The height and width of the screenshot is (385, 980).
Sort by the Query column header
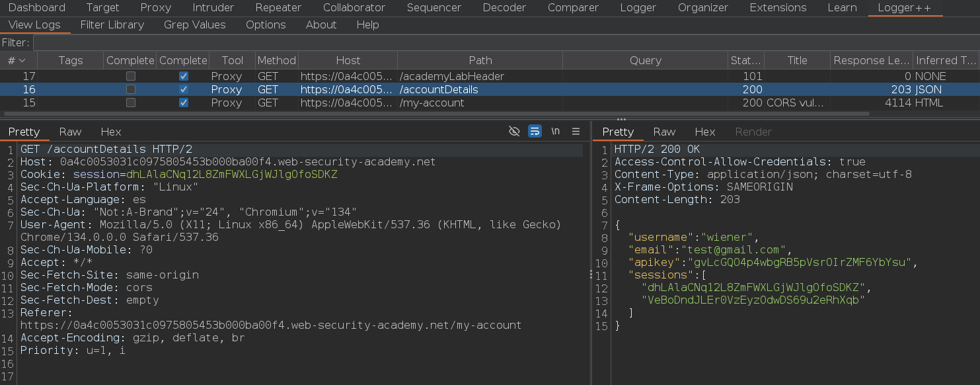tap(645, 60)
